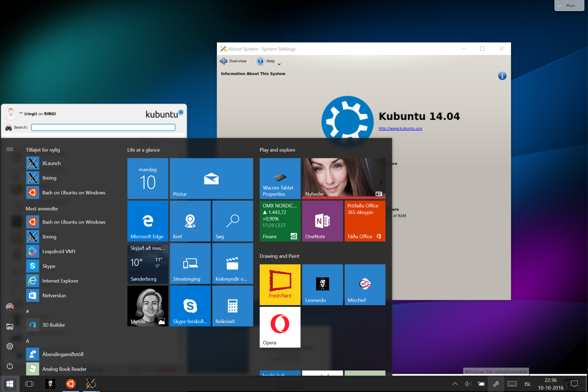Open Leonardo drawing tile

322,285
